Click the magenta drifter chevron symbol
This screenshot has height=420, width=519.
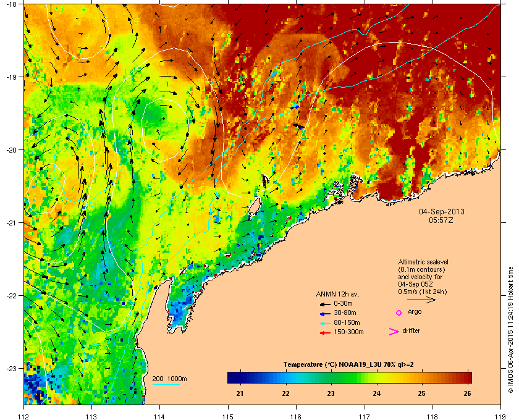tap(394, 332)
